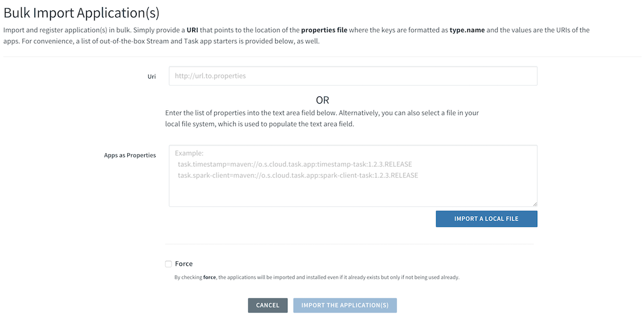
Task: Click the bold URI word in description
Action: tap(193, 30)
